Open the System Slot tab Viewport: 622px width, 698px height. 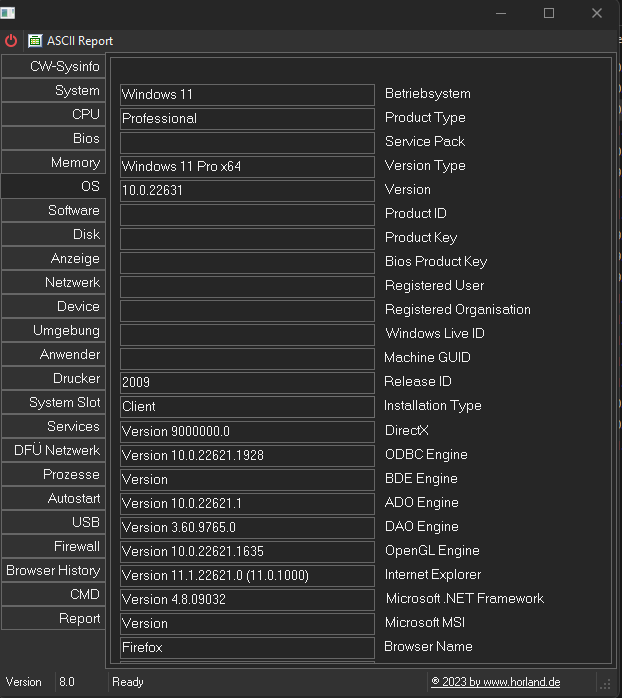(x=53, y=402)
